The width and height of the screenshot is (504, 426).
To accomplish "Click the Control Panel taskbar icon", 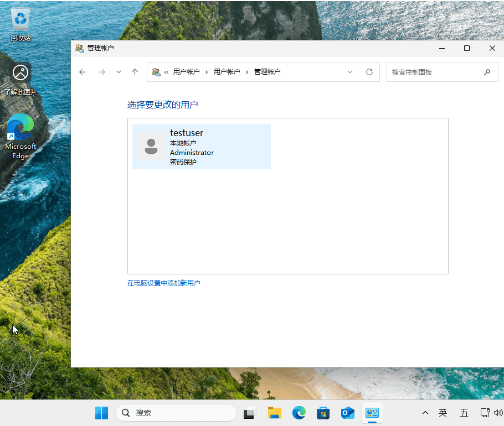I will click(372, 413).
